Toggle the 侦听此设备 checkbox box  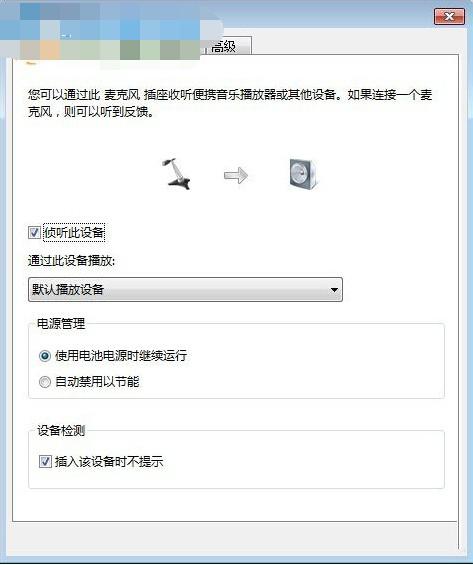pos(34,232)
